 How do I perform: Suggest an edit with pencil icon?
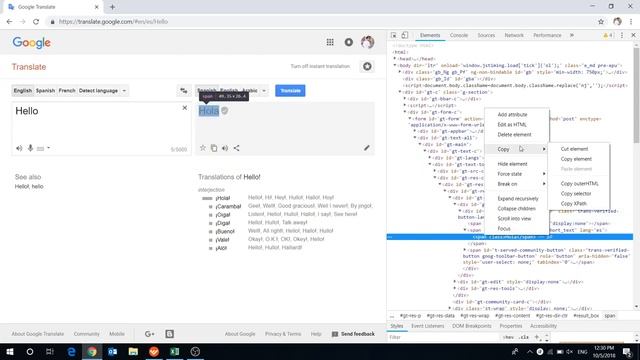click(367, 148)
